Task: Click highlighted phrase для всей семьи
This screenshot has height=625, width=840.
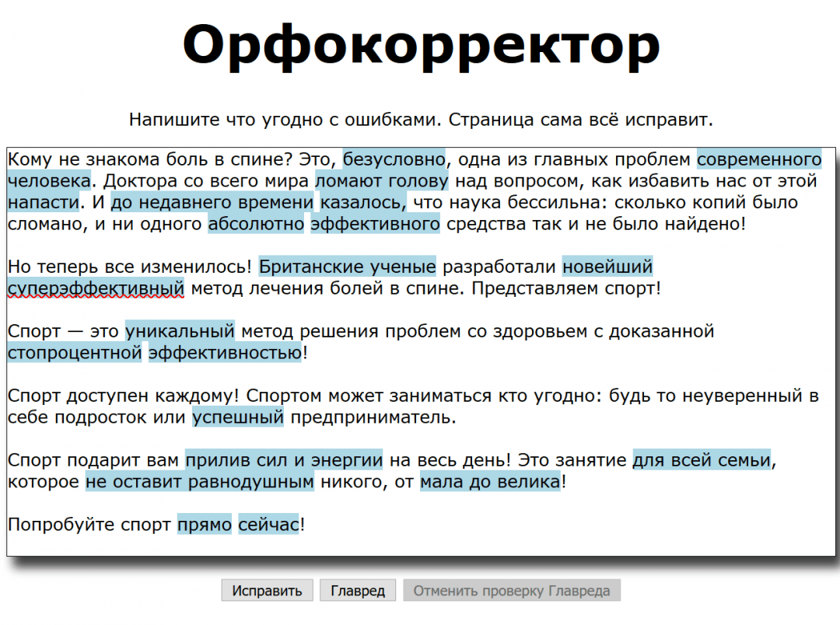Action: click(x=701, y=460)
